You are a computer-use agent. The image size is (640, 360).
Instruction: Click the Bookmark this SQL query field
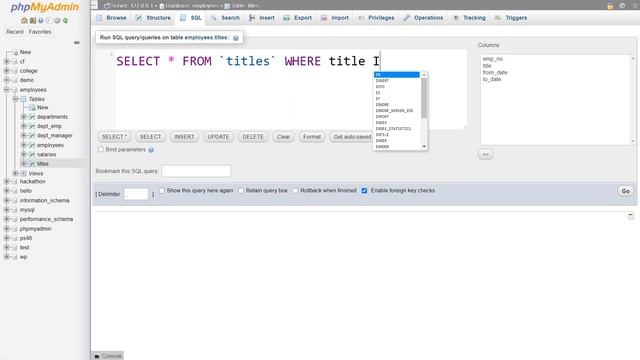(x=196, y=171)
